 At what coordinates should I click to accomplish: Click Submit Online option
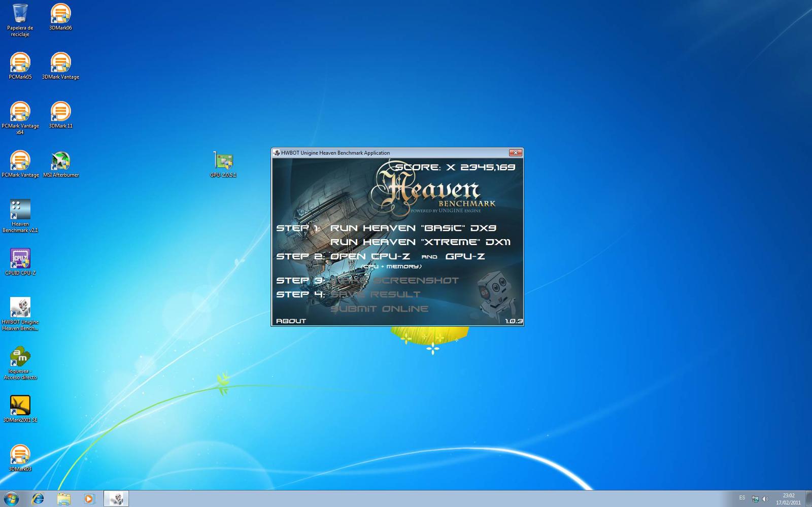379,309
